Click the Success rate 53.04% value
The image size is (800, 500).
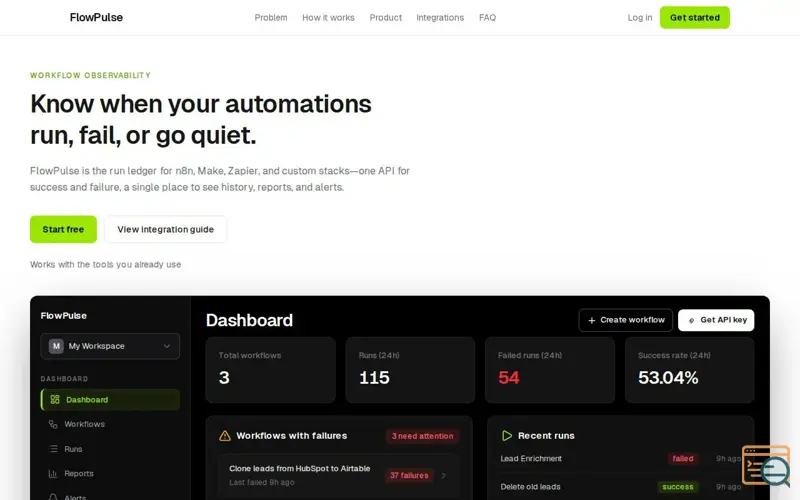668,378
